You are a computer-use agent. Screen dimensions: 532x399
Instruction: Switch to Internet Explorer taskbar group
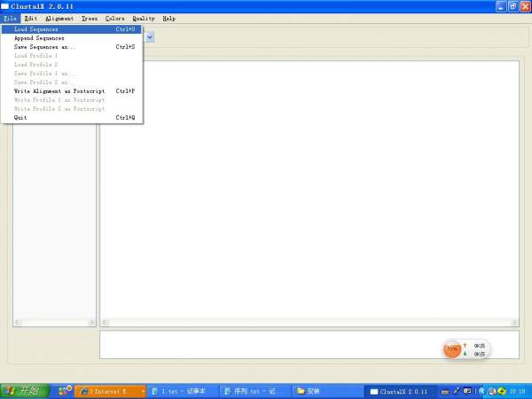click(111, 392)
